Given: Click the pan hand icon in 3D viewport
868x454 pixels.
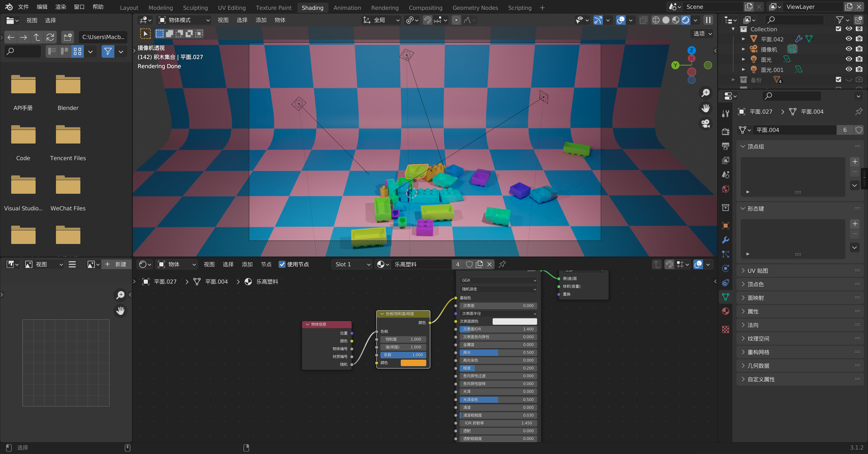Looking at the screenshot, I should (x=706, y=108).
